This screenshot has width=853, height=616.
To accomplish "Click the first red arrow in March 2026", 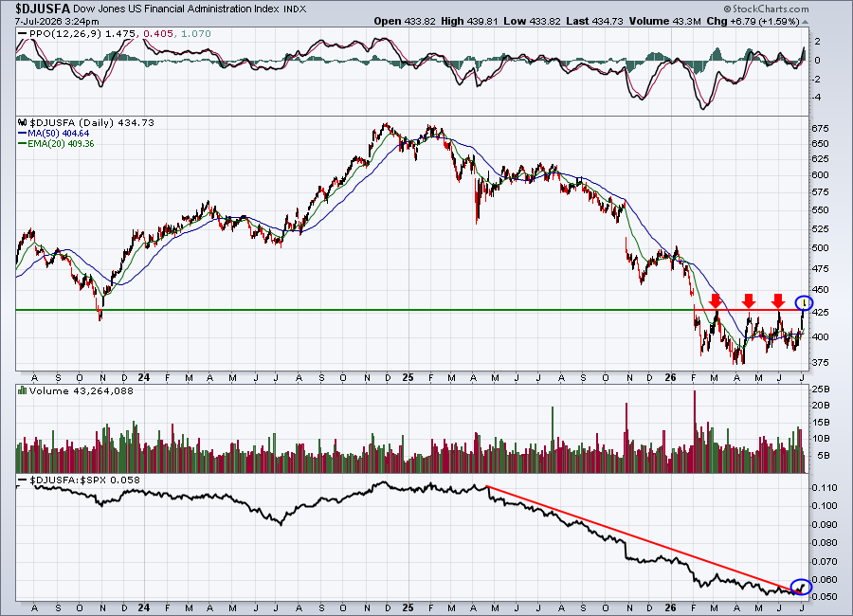I will pyautogui.click(x=716, y=301).
